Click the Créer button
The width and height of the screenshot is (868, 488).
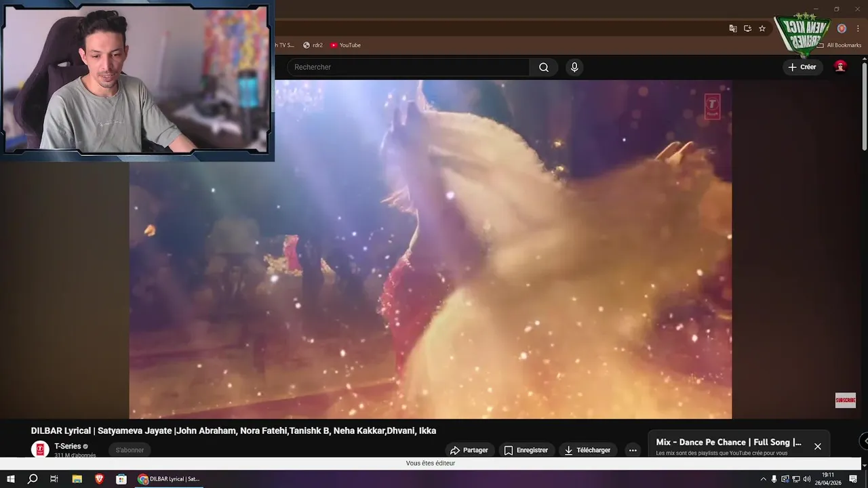[803, 67]
